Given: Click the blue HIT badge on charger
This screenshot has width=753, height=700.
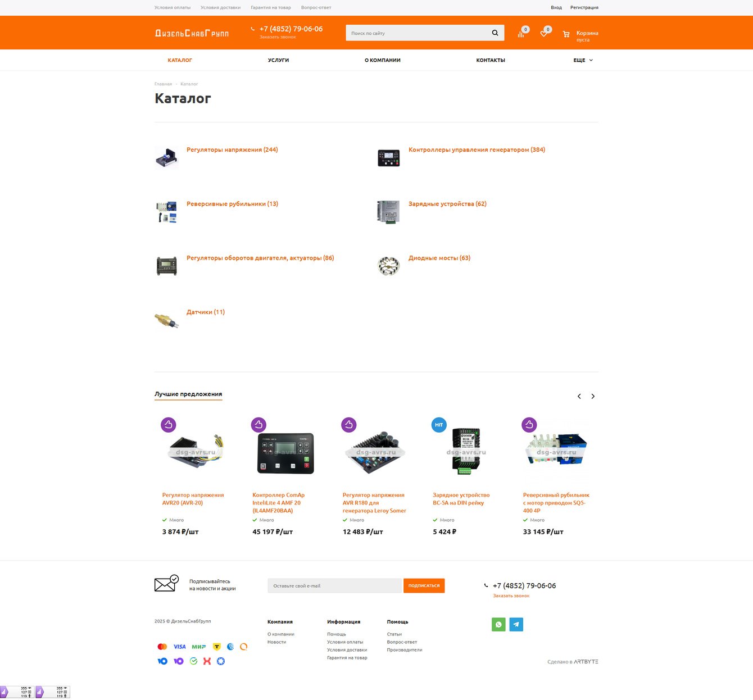Looking at the screenshot, I should coord(439,425).
